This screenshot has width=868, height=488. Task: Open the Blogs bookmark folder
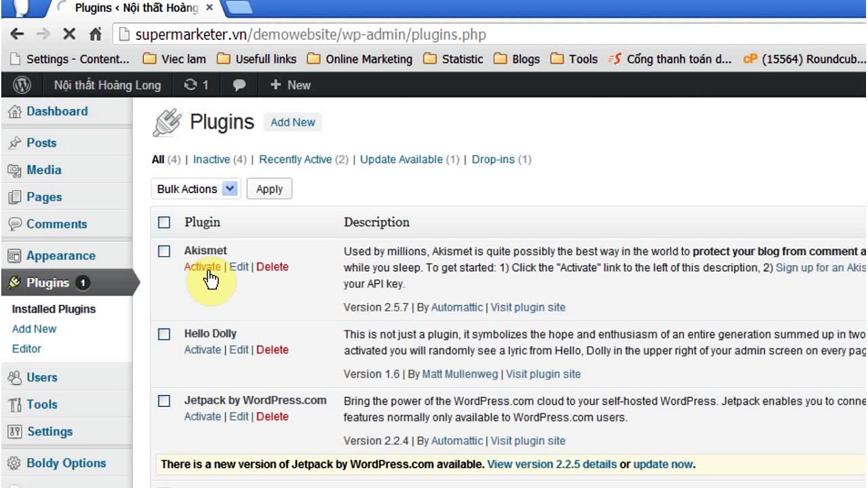pyautogui.click(x=517, y=59)
